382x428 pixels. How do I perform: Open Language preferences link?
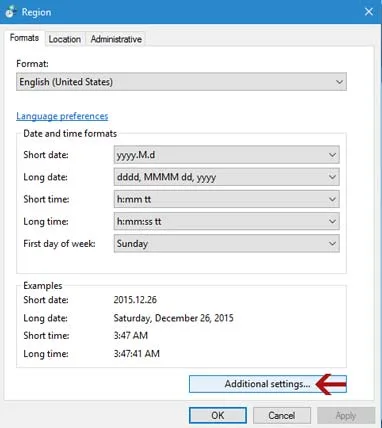62,116
